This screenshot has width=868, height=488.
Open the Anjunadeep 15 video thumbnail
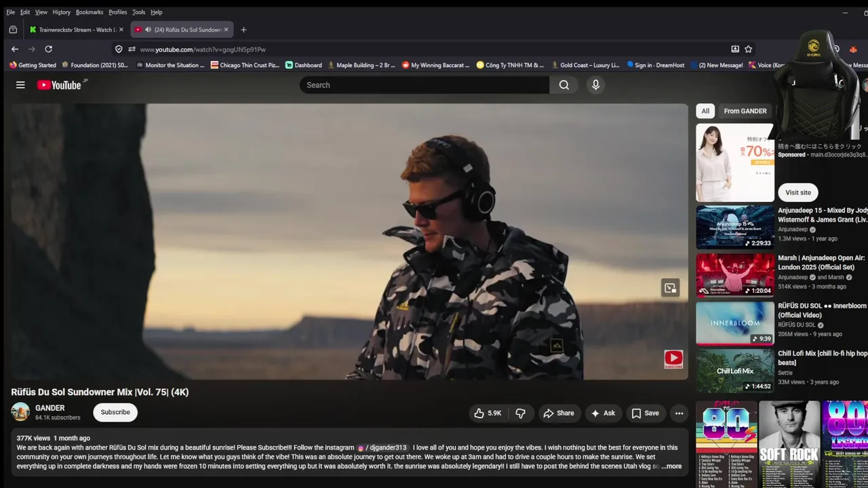[x=735, y=228]
